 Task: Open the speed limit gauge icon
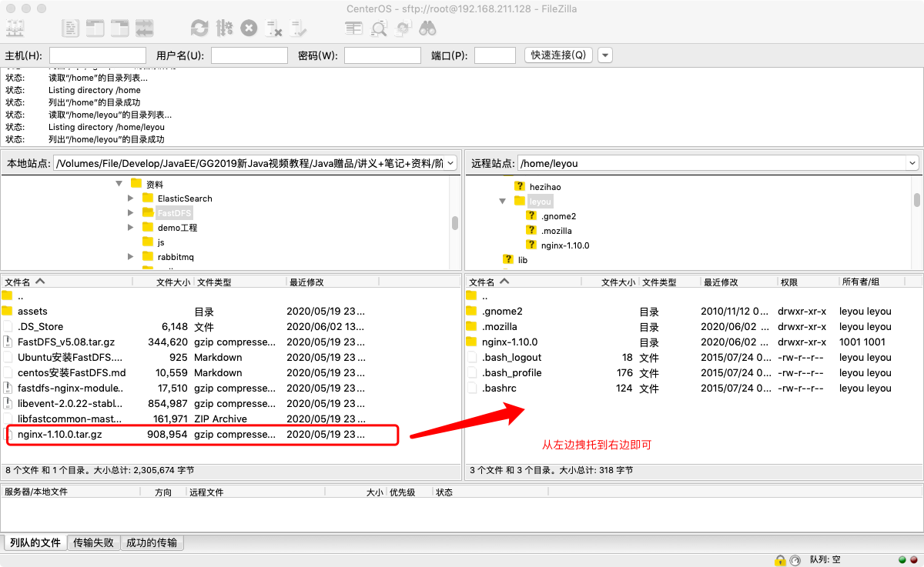tap(797, 559)
